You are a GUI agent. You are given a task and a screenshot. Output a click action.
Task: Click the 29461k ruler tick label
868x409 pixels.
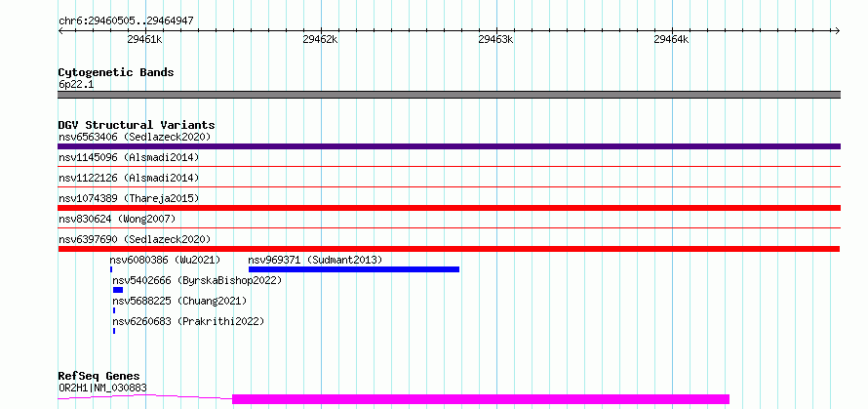(144, 39)
